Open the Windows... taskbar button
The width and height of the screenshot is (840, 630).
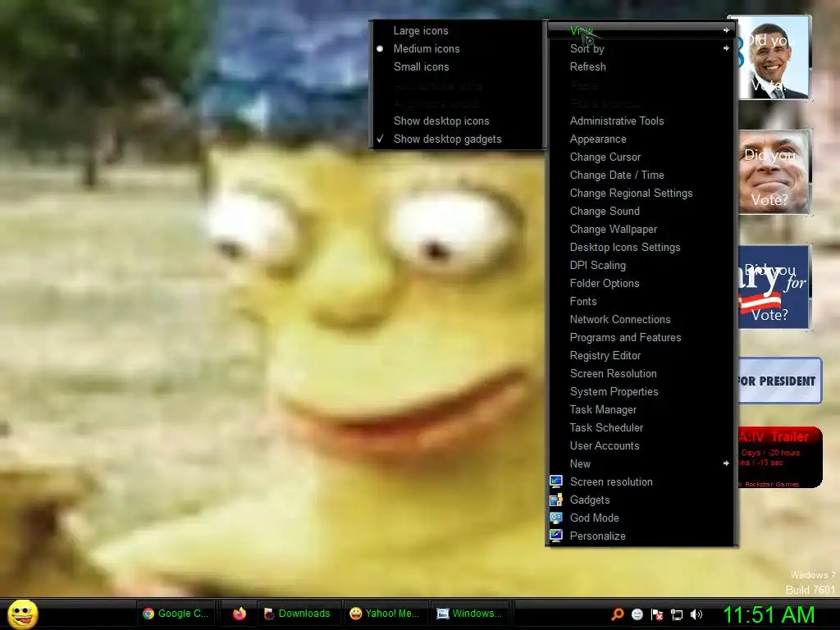tap(470, 614)
